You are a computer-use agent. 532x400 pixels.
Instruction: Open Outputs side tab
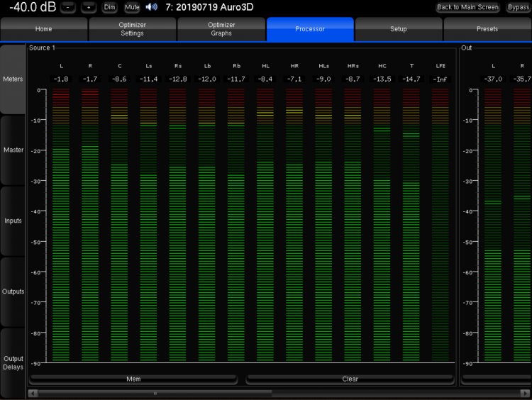click(13, 292)
